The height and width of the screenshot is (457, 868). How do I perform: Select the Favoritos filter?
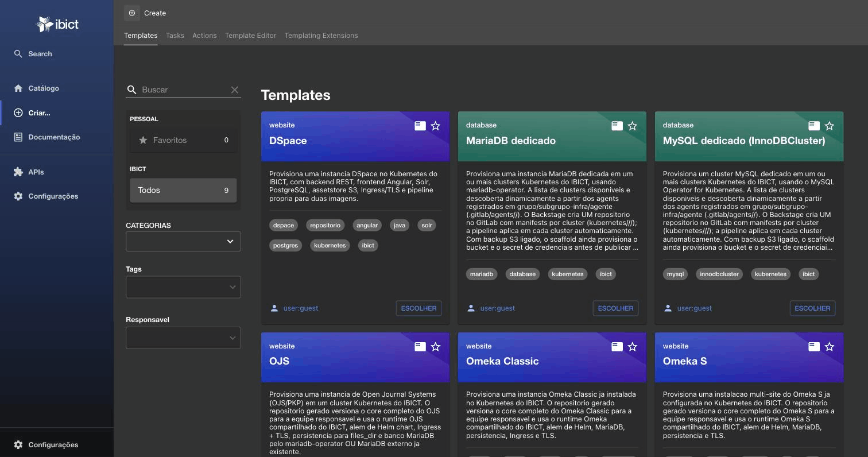[183, 140]
